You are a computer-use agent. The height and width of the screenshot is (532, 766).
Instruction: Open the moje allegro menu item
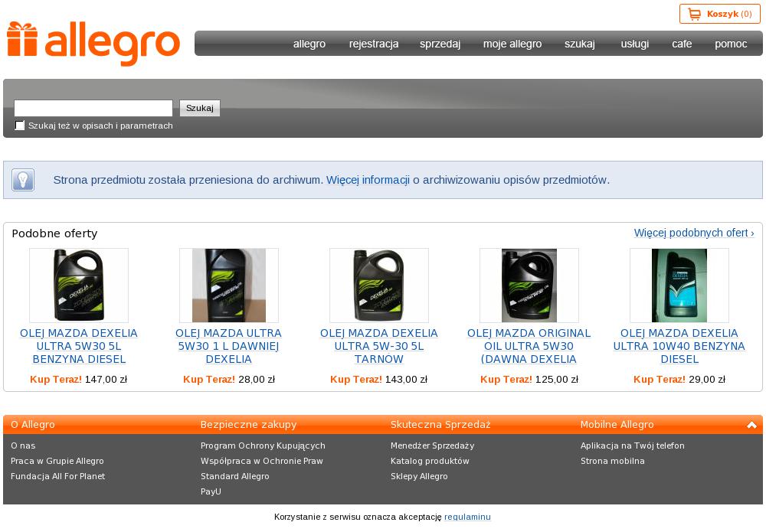tap(512, 44)
